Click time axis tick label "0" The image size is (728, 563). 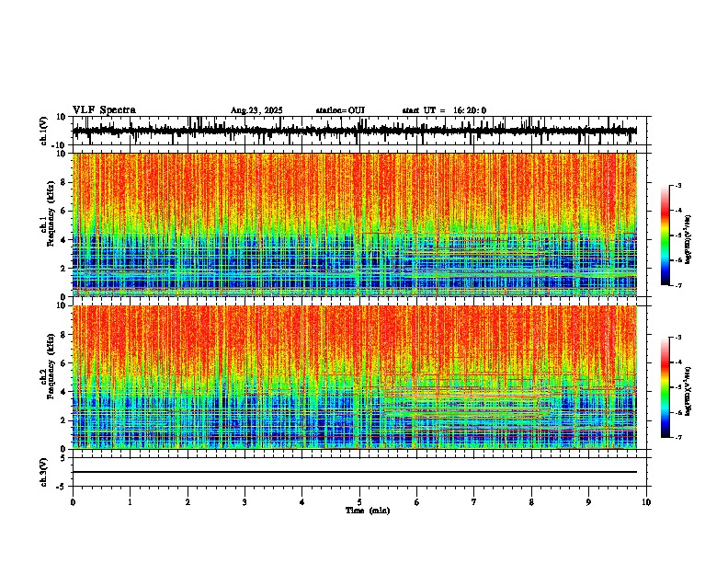[x=73, y=502]
